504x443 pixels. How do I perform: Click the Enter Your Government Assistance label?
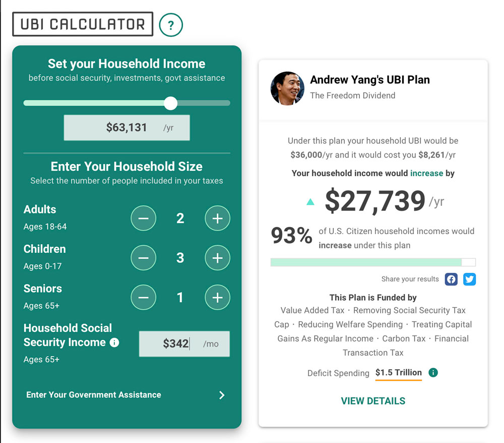(x=94, y=395)
